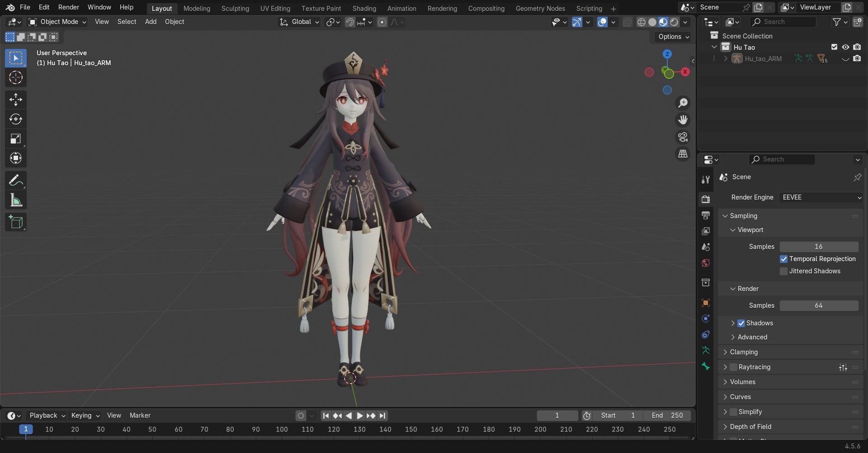Toggle the Shadows checkbox
Screen dimensions: 868x453
point(741,324)
